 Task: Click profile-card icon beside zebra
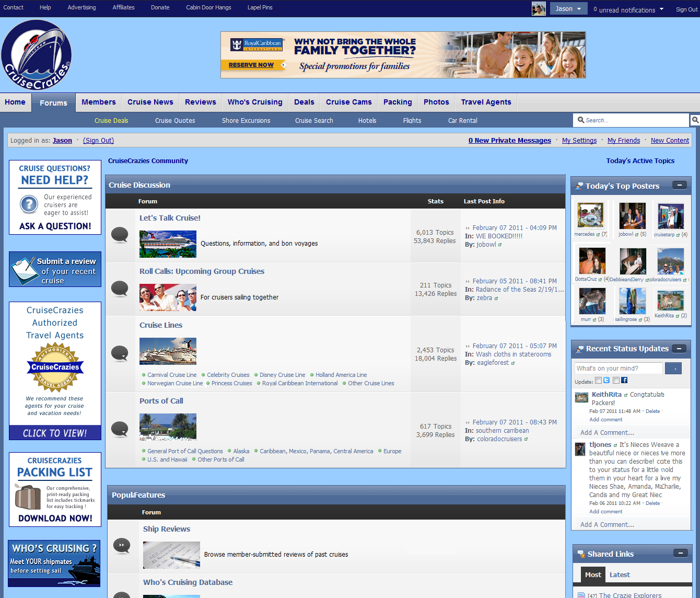pyautogui.click(x=496, y=298)
